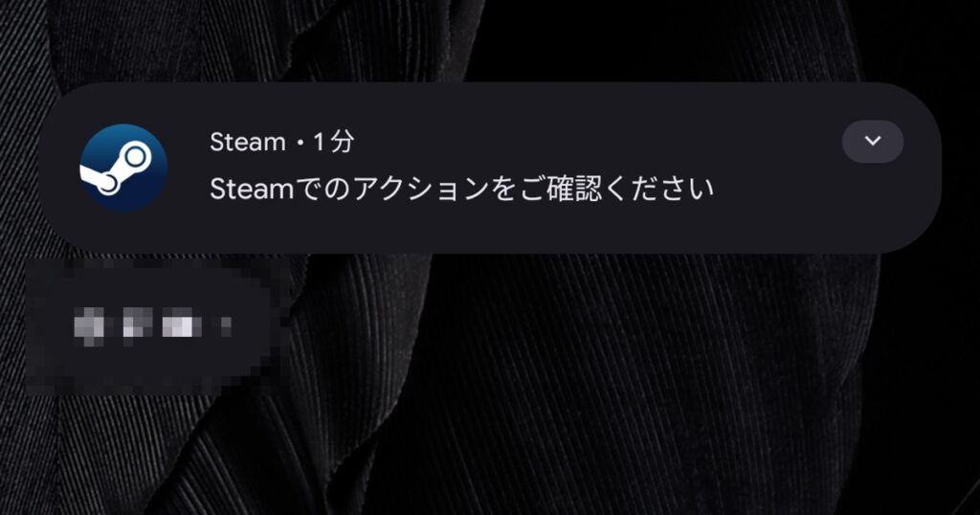The image size is (980, 515).
Task: Open the Steam notification card
Action: 490,168
